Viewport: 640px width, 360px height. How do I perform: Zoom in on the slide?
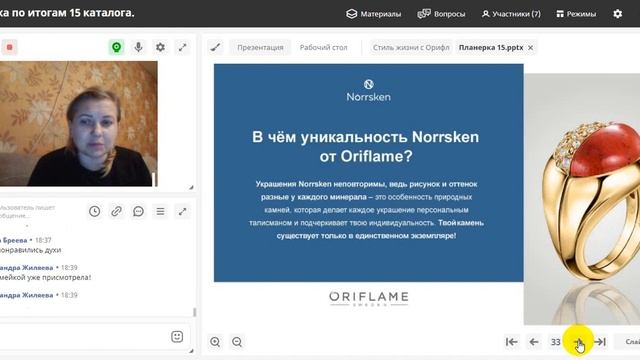(215, 342)
